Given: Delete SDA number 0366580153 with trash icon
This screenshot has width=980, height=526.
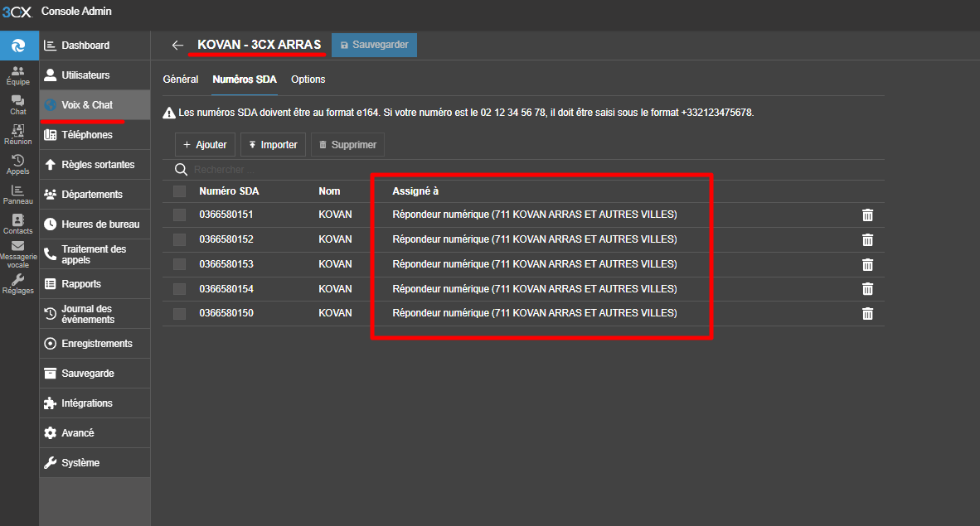Looking at the screenshot, I should pos(867,264).
